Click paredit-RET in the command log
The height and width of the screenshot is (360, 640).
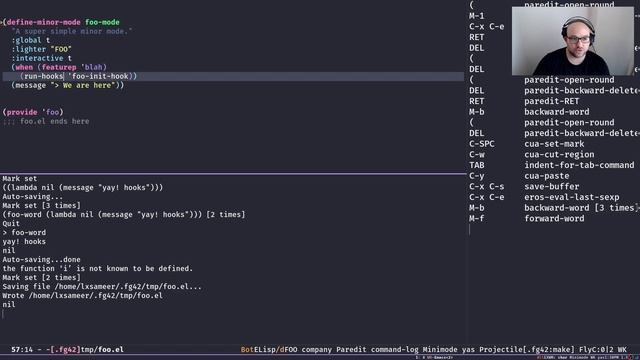(x=551, y=101)
